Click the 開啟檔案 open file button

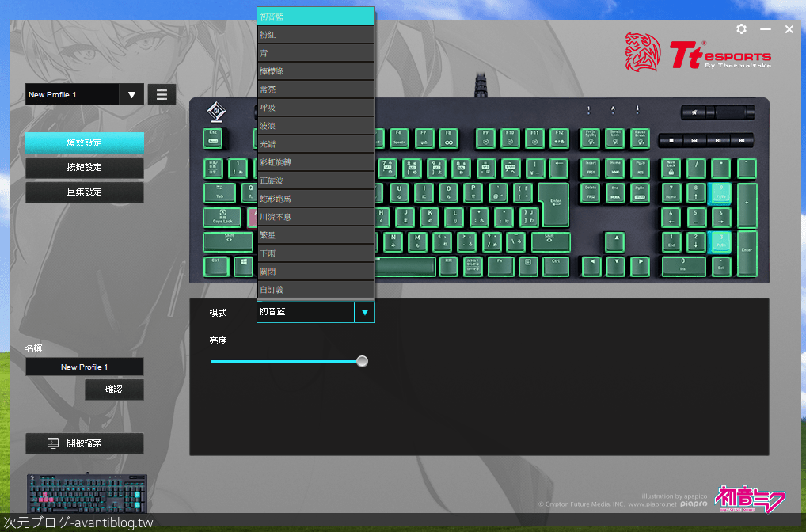[84, 443]
